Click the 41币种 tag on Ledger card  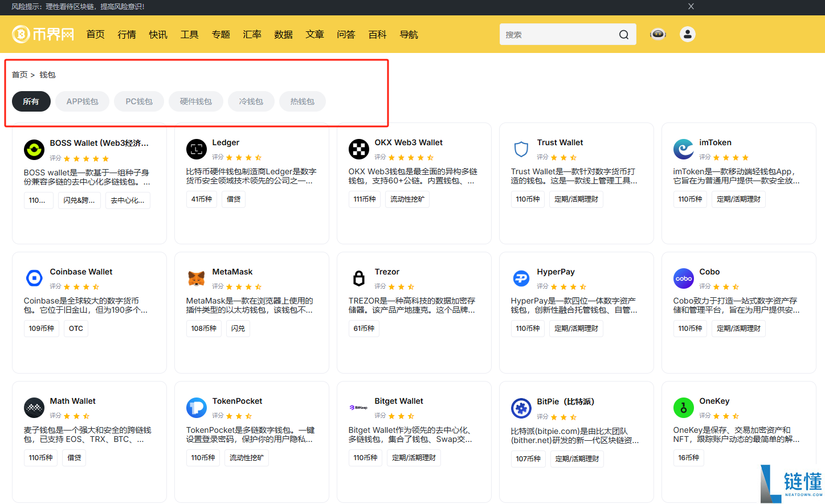(x=202, y=199)
